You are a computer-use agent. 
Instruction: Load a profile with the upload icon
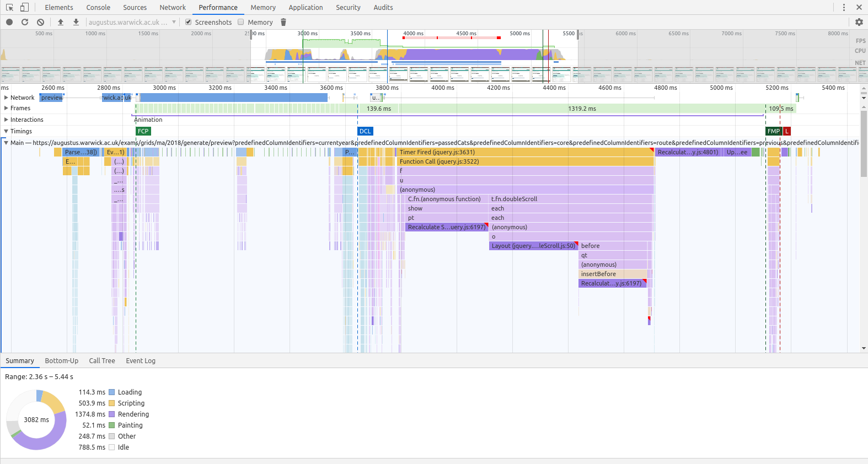point(61,22)
